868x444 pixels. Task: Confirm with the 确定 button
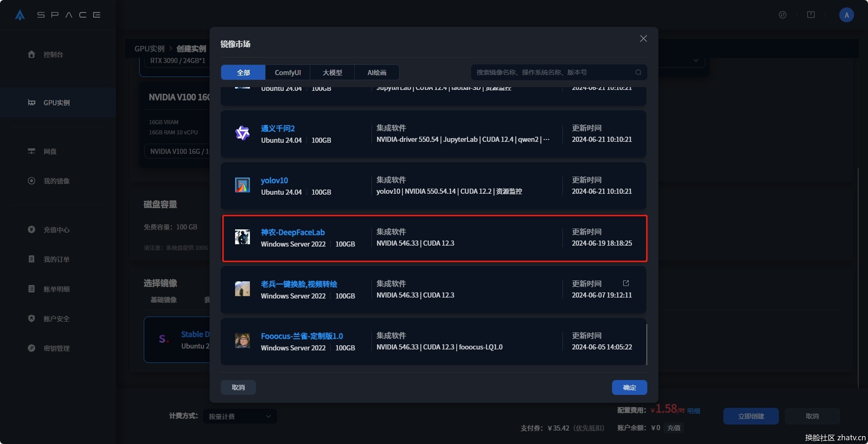pos(630,387)
